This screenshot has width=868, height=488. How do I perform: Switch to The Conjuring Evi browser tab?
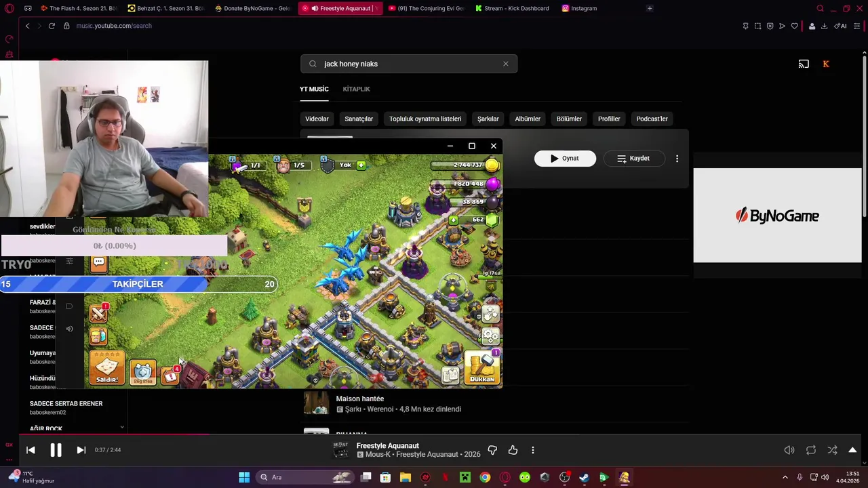tap(427, 8)
